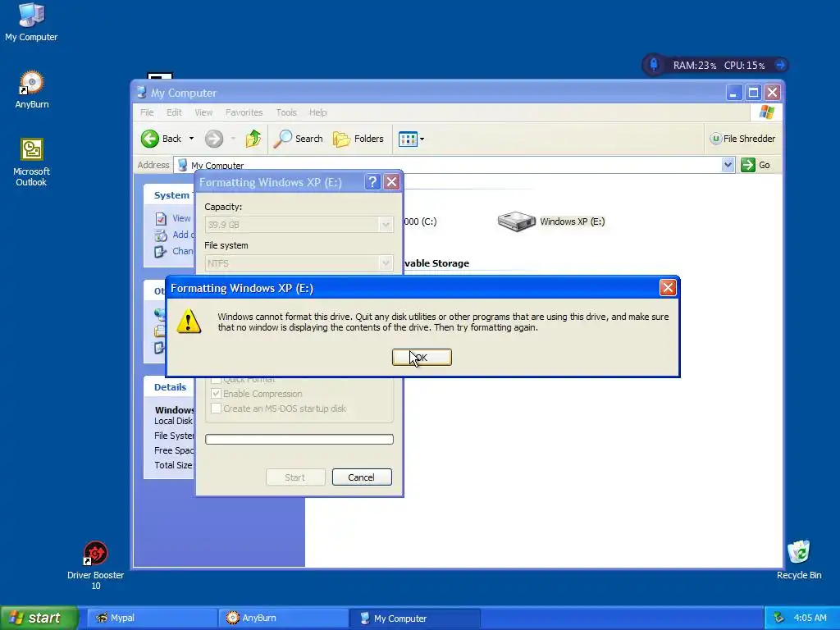
Task: Click the clock showing 4:05 AM
Action: pos(810,618)
